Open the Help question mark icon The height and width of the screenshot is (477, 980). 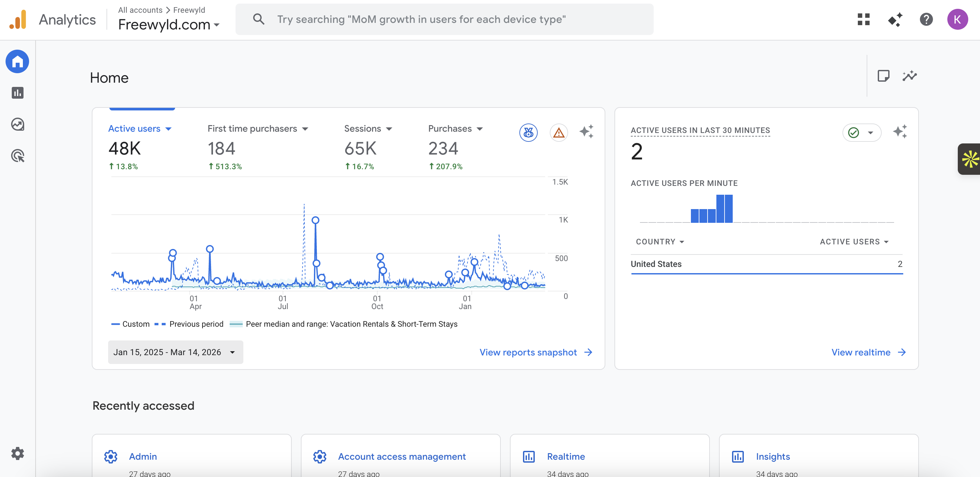926,19
